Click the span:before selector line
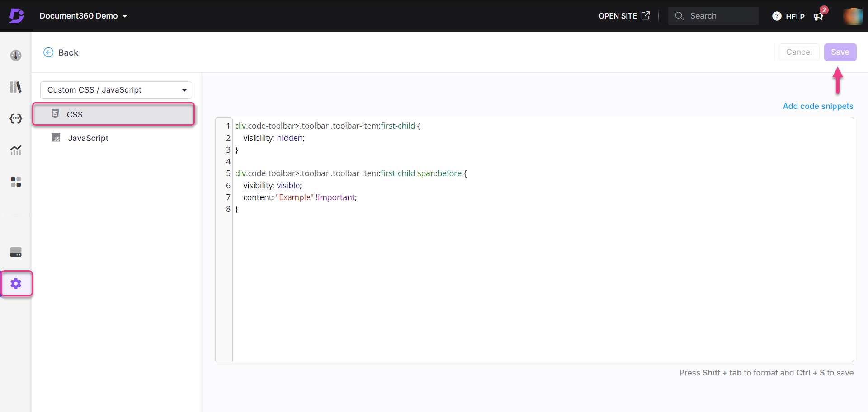This screenshot has height=412, width=868. coord(351,173)
